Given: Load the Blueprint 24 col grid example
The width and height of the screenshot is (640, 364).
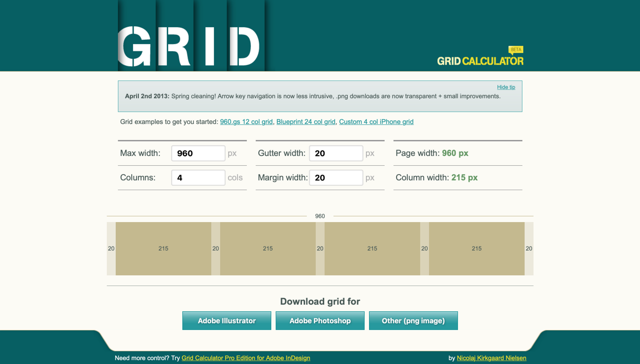Looking at the screenshot, I should click(306, 122).
